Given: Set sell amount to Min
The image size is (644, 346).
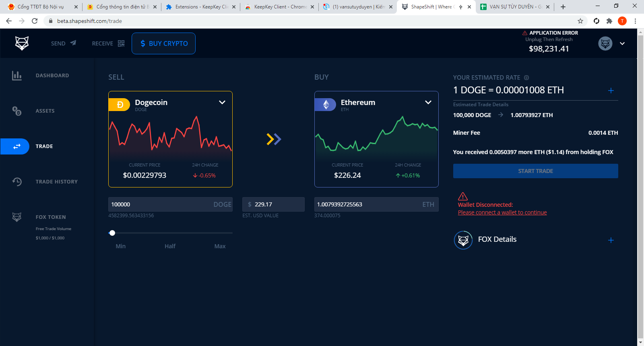Looking at the screenshot, I should point(121,246).
